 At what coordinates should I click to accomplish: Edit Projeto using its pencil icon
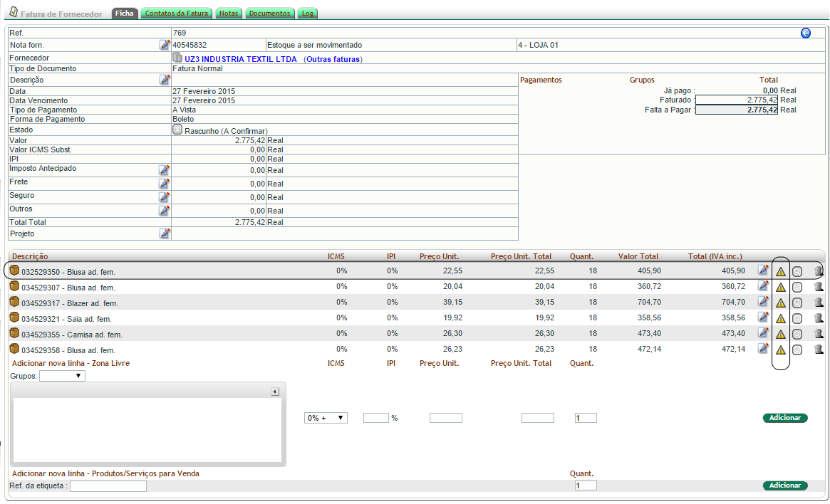pyautogui.click(x=165, y=233)
